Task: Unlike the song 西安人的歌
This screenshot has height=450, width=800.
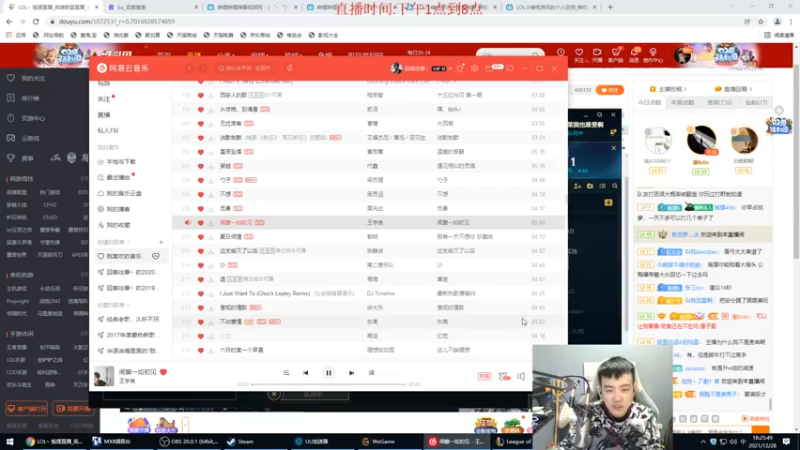Action: 201,95
